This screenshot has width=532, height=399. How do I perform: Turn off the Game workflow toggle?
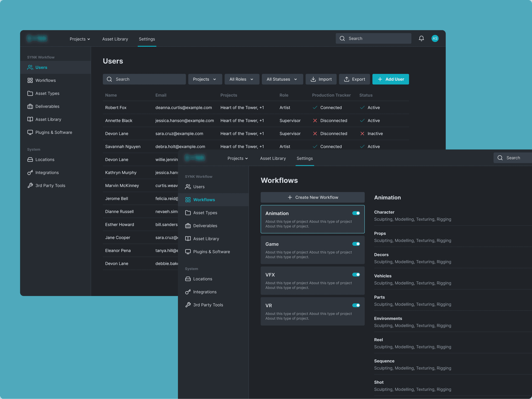[356, 244]
